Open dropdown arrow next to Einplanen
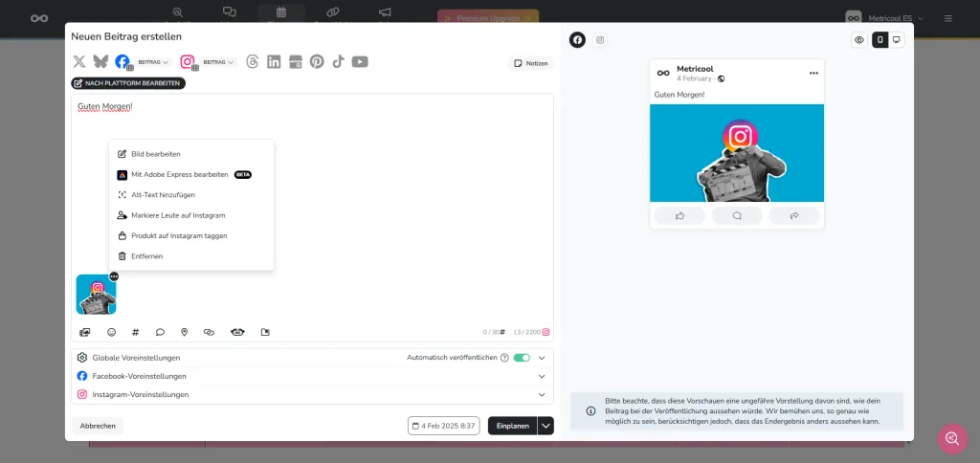 coord(546,426)
